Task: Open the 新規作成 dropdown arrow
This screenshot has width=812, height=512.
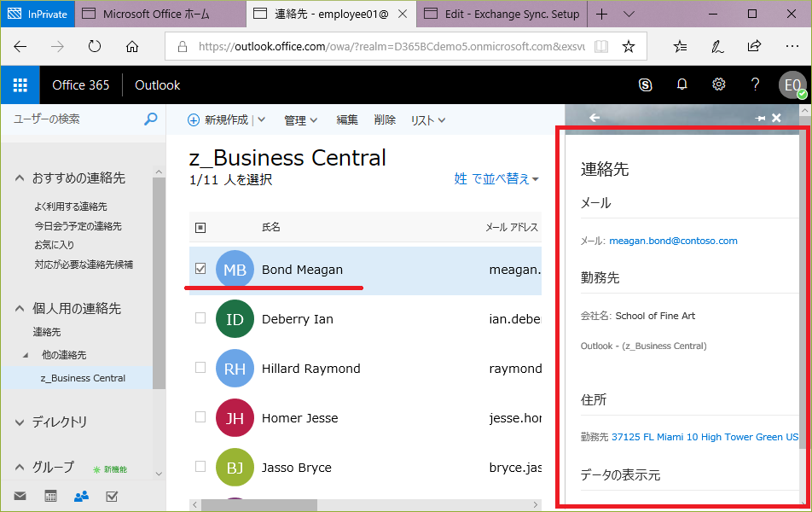Action: pos(262,120)
